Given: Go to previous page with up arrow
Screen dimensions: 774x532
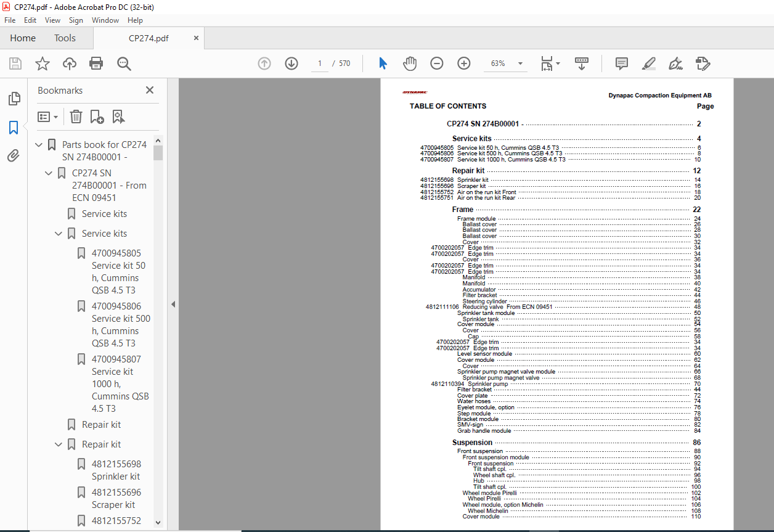Looking at the screenshot, I should (264, 63).
